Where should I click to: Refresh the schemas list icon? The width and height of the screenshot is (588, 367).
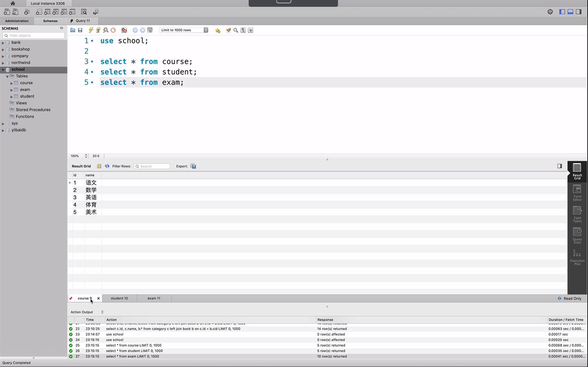coord(62,28)
